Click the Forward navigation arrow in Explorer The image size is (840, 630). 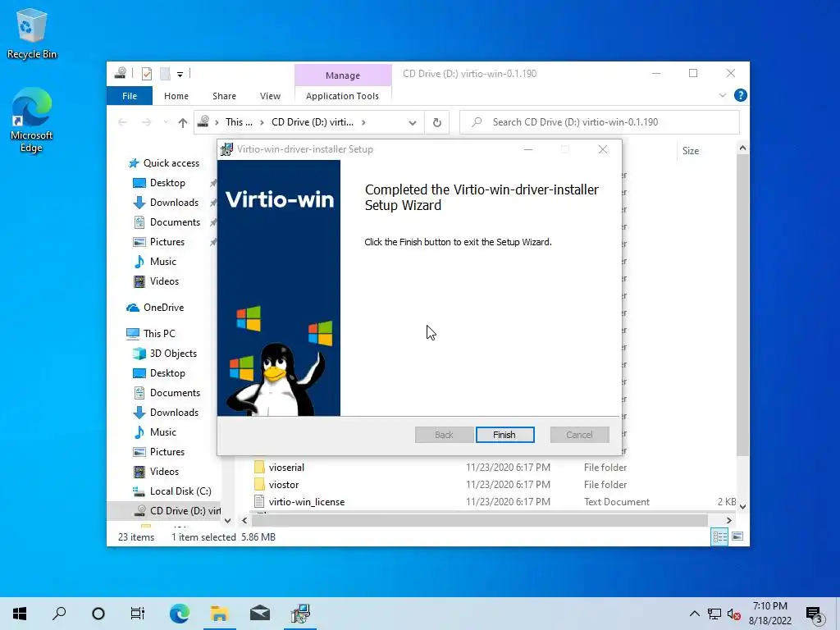tap(146, 123)
